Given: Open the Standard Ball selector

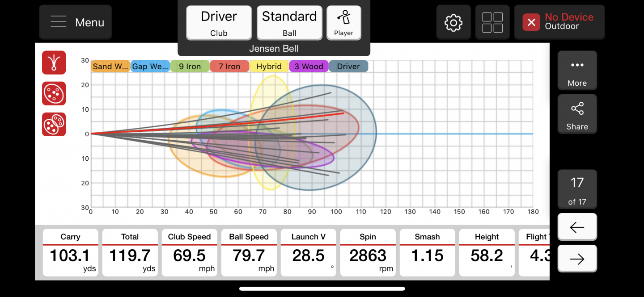Looking at the screenshot, I should coord(289,23).
